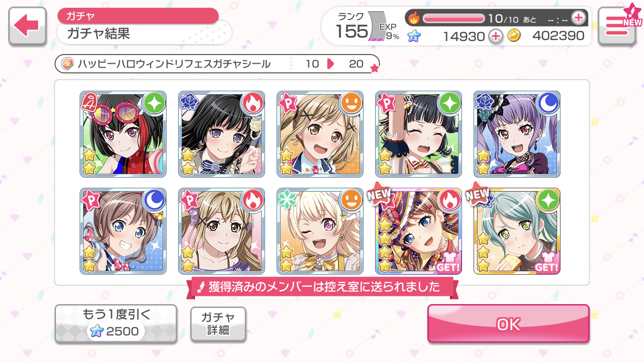Tap the blue star gem currency icon
Screen dimensions: 644x362
414,36
